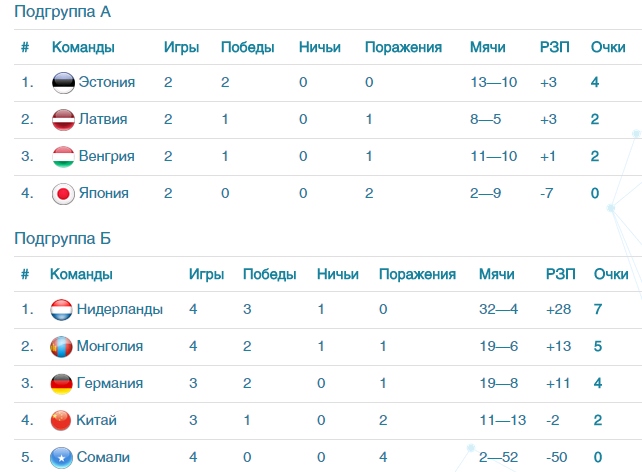Open the Сомали team link

click(103, 457)
